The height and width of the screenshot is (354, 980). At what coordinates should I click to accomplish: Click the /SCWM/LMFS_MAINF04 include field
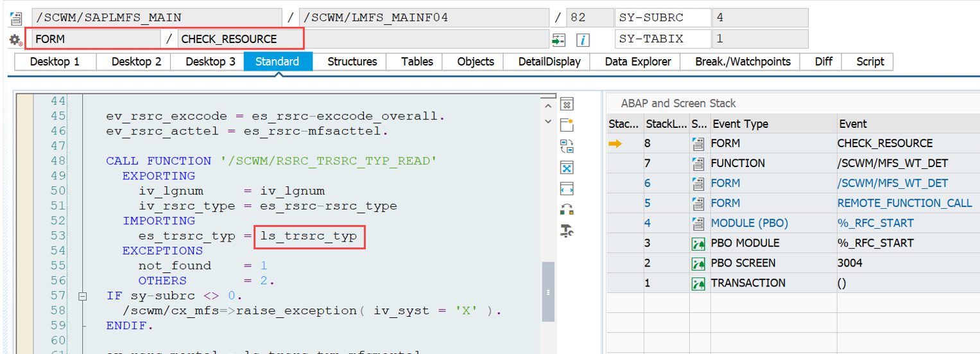click(424, 18)
